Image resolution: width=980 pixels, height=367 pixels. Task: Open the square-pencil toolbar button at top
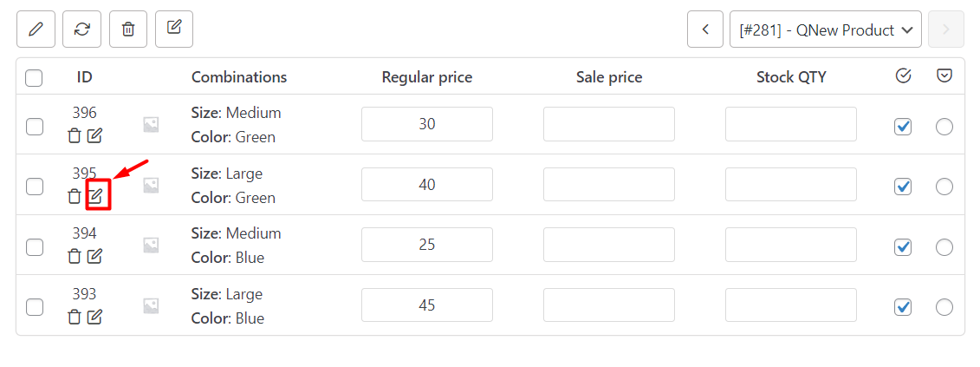click(174, 29)
